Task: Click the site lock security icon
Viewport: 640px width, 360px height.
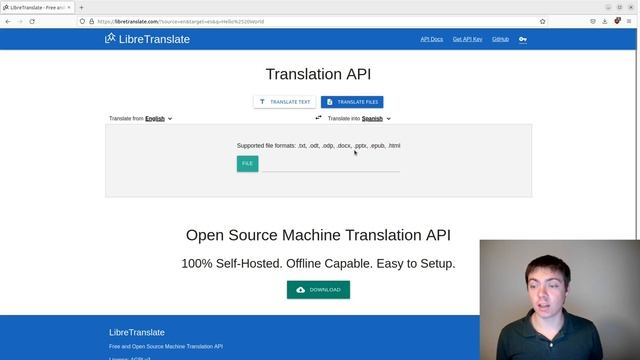Action: [x=91, y=21]
